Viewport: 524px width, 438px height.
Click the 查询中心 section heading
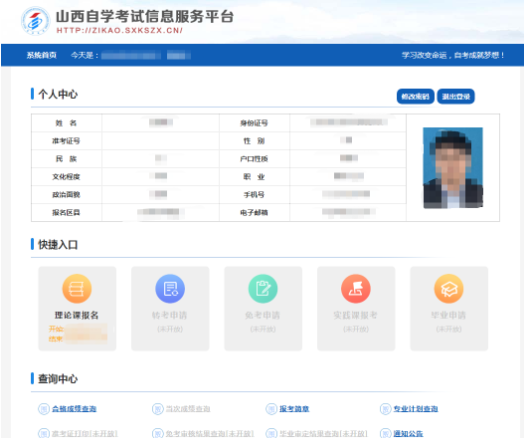(x=58, y=379)
